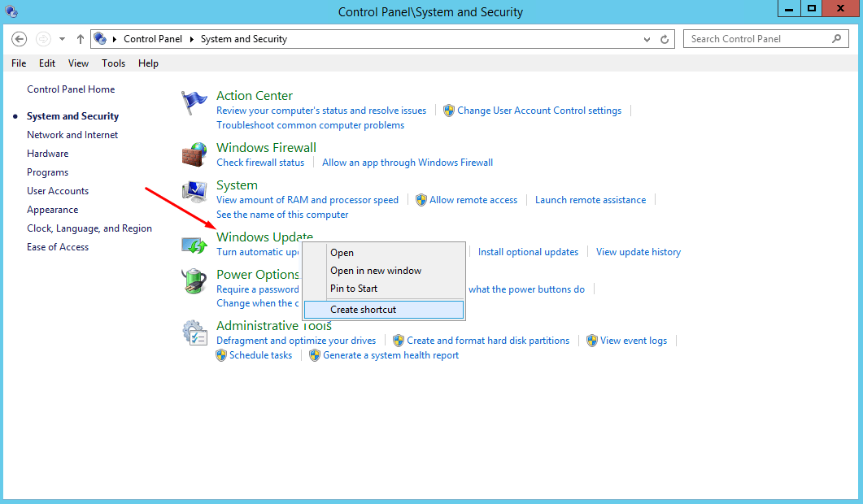
Task: Choose Open from the context menu
Action: 384,253
